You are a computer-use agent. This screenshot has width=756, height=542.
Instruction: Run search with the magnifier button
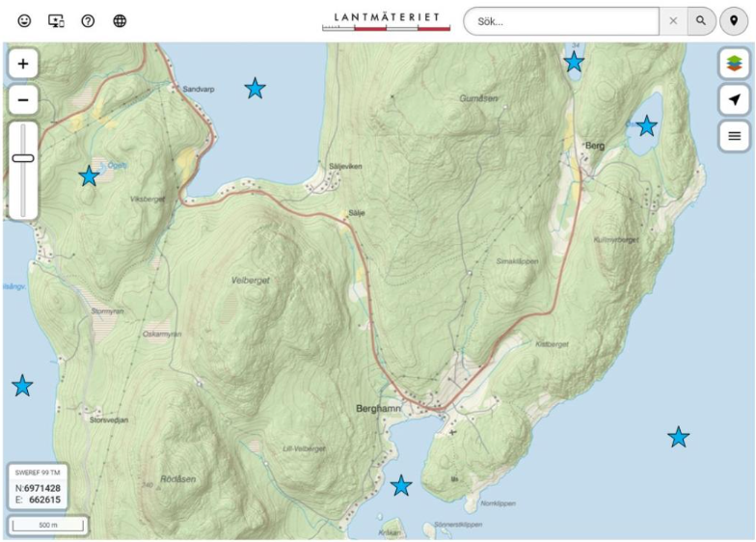coord(703,21)
